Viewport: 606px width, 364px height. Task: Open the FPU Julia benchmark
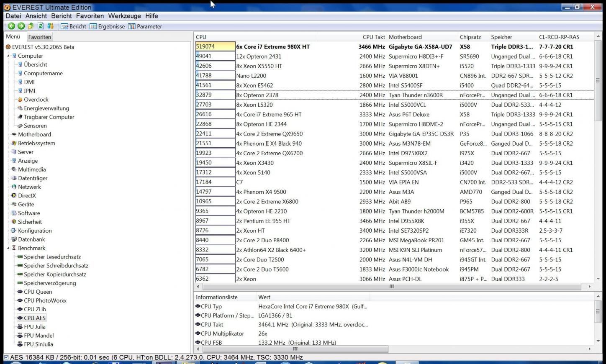click(x=32, y=327)
